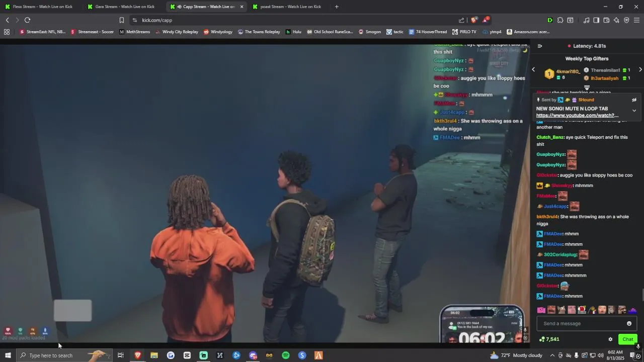Open Brave Shields lion icon
The image size is (644, 362).
coord(474,20)
